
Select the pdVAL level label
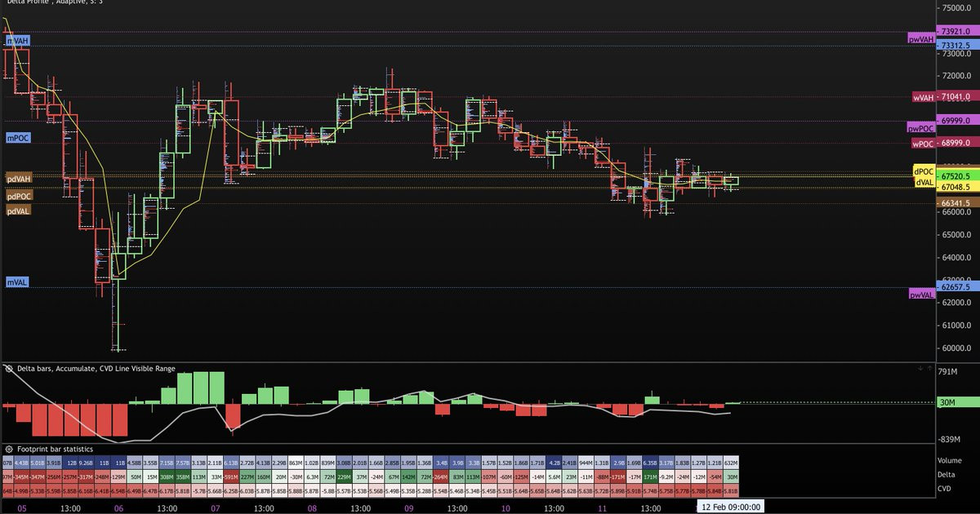click(20, 210)
